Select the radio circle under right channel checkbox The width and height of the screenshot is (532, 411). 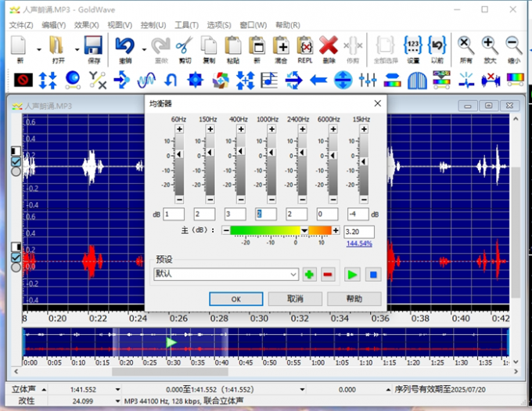tap(16, 268)
